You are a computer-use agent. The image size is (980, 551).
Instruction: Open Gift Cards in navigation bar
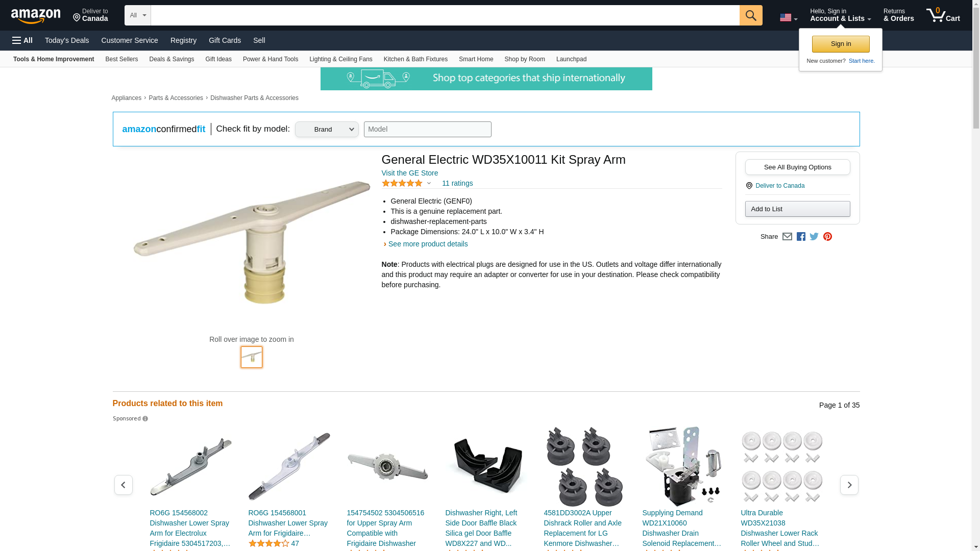coord(225,40)
